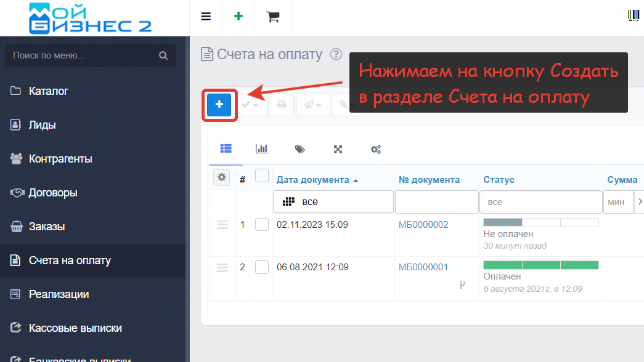
Task: Click the text 30 минут назад
Action: click(515, 246)
